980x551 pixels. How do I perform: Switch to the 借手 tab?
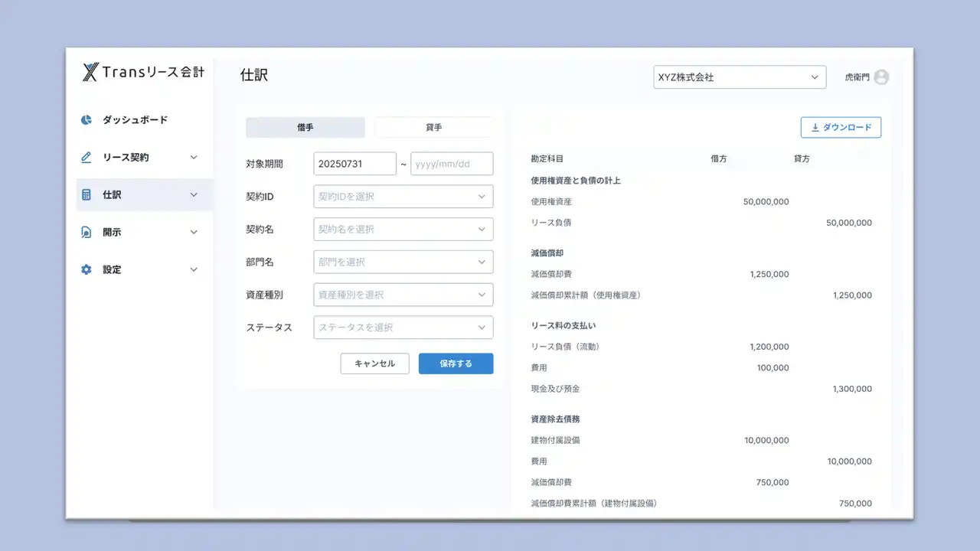click(305, 127)
